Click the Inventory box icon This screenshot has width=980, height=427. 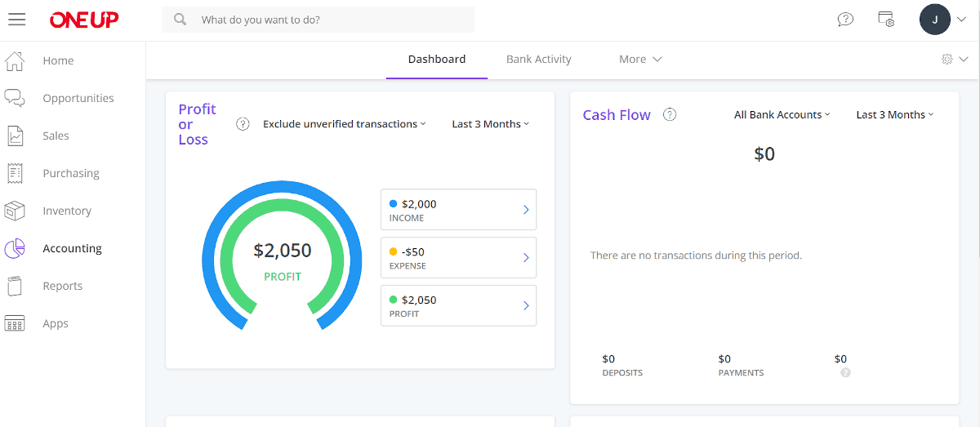[x=15, y=211]
